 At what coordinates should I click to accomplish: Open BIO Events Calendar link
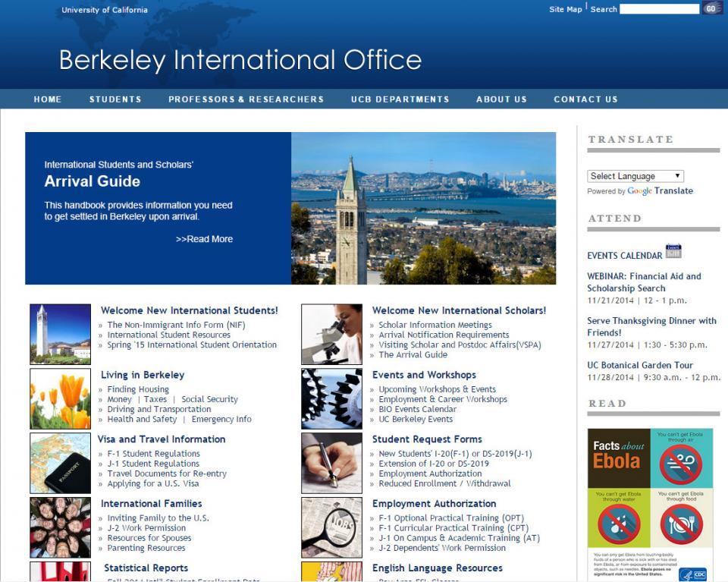pyautogui.click(x=418, y=409)
